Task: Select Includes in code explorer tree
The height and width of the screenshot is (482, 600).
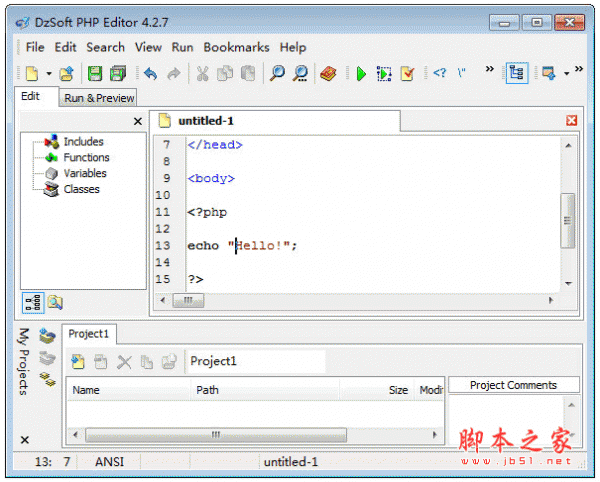Action: click(x=83, y=142)
